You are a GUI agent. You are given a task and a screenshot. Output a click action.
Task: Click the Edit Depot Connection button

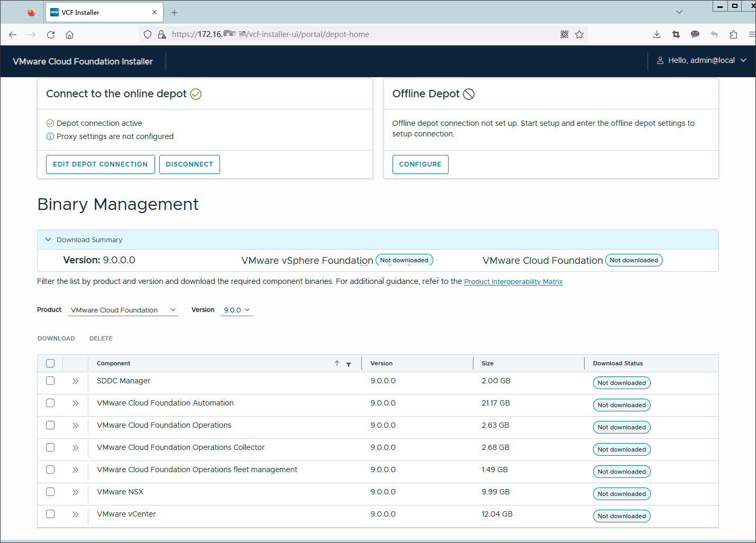(100, 164)
